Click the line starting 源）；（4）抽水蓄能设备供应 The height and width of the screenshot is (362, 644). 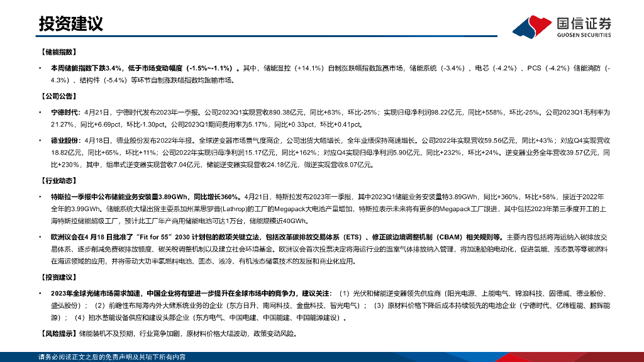(x=199, y=317)
